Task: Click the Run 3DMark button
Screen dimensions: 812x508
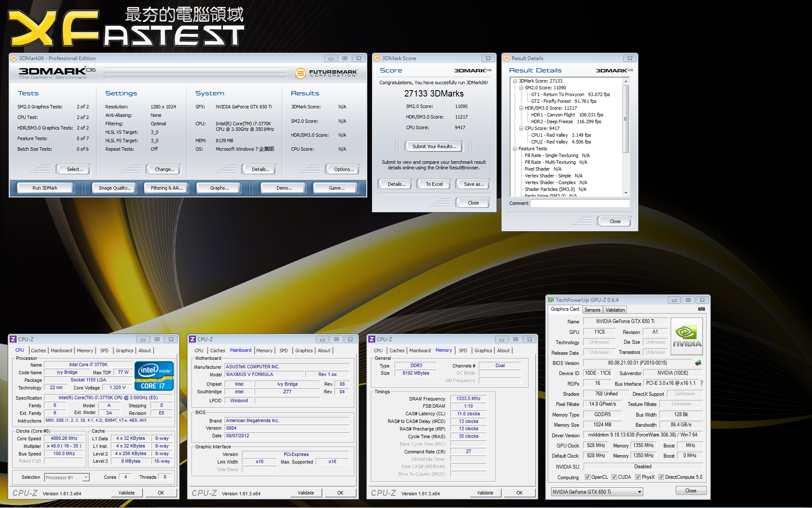Action: click(x=45, y=188)
